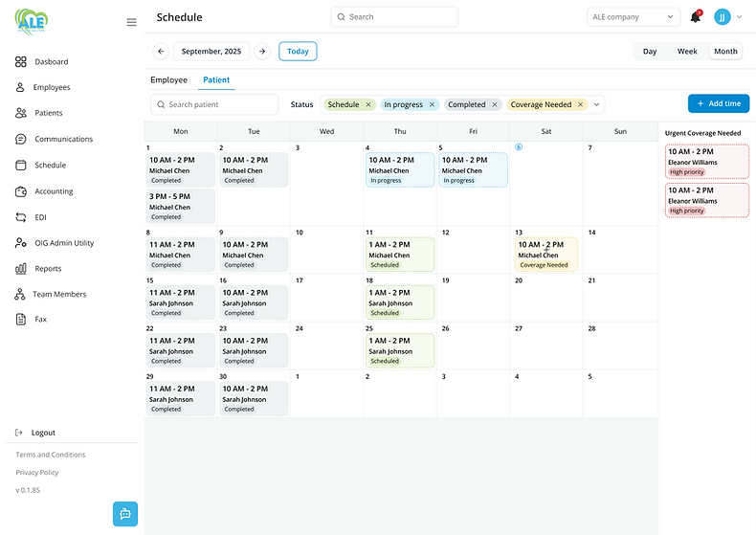This screenshot has width=756, height=535.
Task: Open Sept 1 3 PM - 5 PM shift
Action: point(181,207)
